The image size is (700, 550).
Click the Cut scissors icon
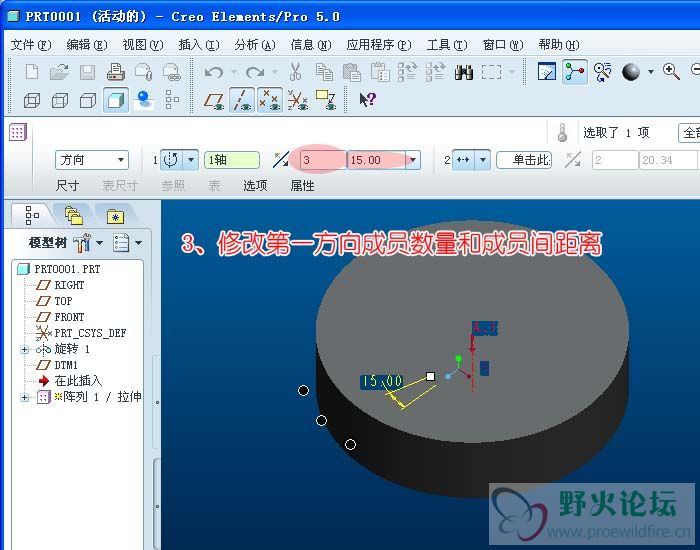(x=295, y=72)
